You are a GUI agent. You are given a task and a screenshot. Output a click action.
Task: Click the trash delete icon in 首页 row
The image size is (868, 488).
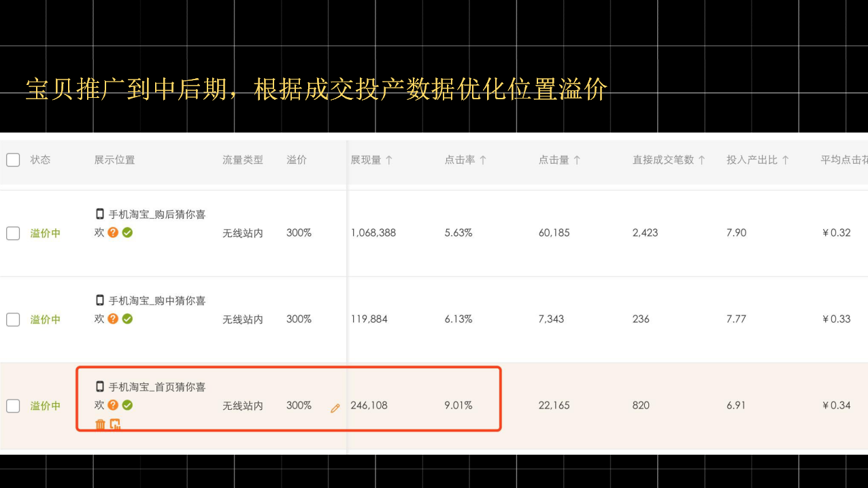click(100, 424)
